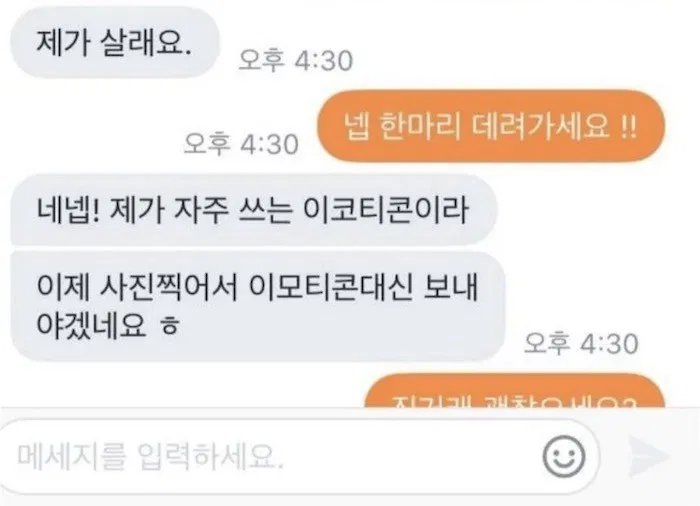Select the '네넵! 제가 자주 쓰는' message bubble
Screen dimensions: 700x506
coord(254,209)
